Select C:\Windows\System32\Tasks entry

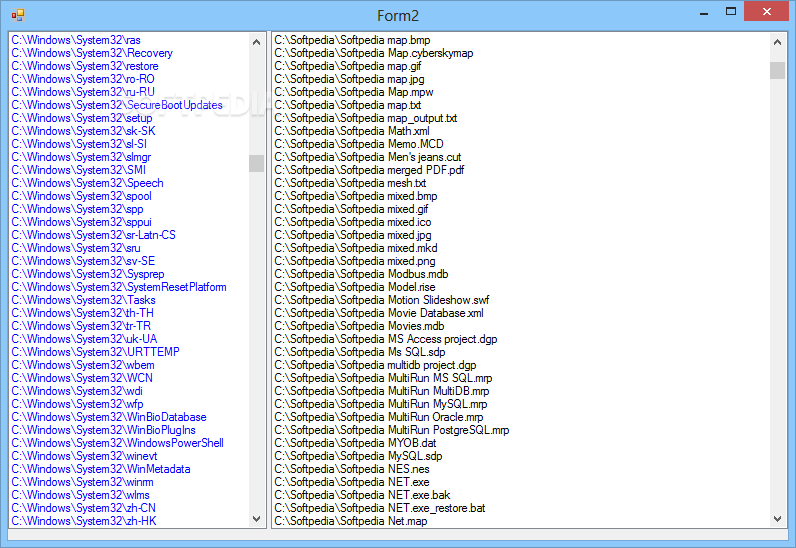pos(83,300)
